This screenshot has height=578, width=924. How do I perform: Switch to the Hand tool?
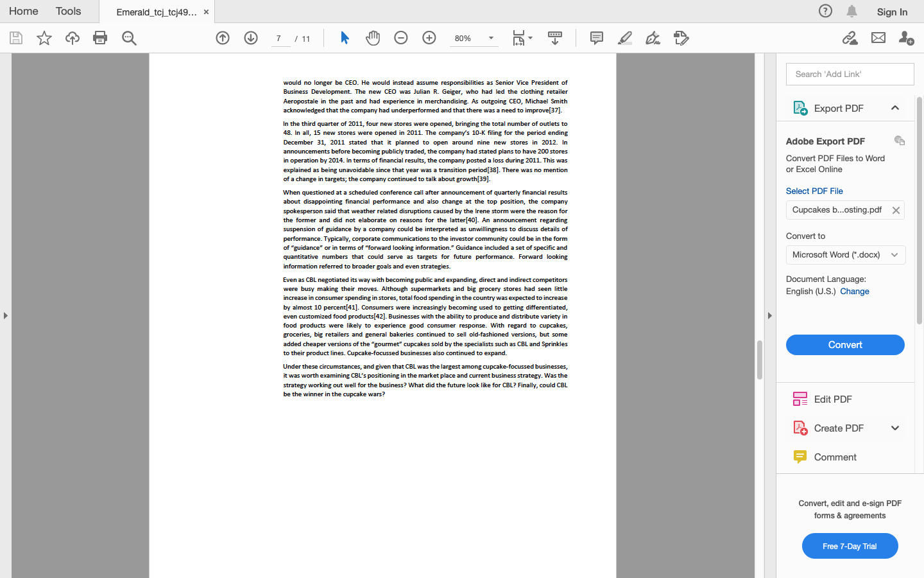pyautogui.click(x=373, y=38)
